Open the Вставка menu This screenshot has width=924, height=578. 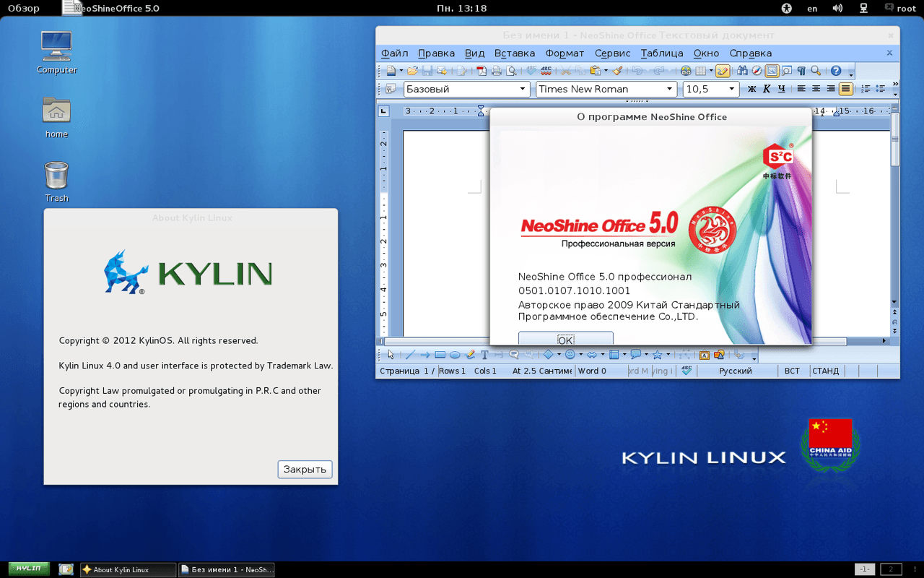tap(514, 53)
